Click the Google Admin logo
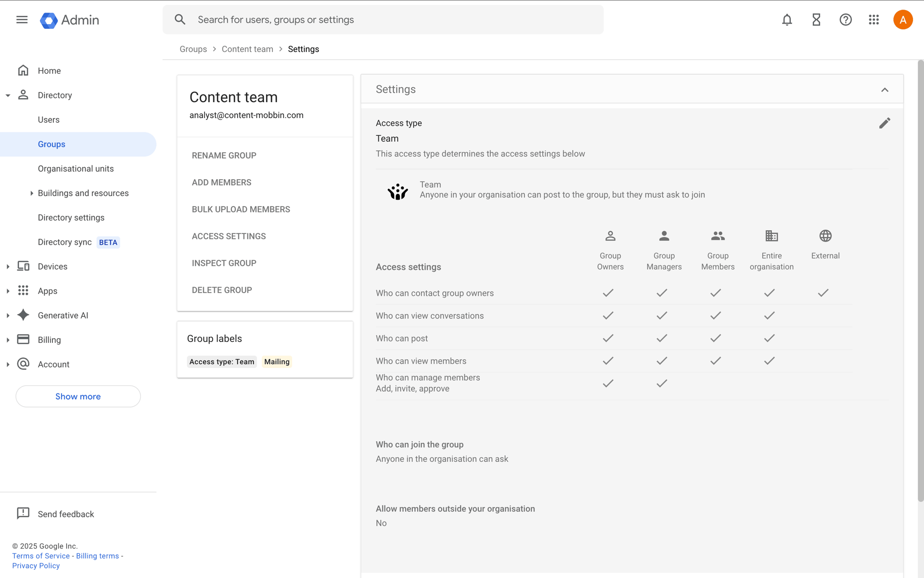924x578 pixels. [x=69, y=20]
